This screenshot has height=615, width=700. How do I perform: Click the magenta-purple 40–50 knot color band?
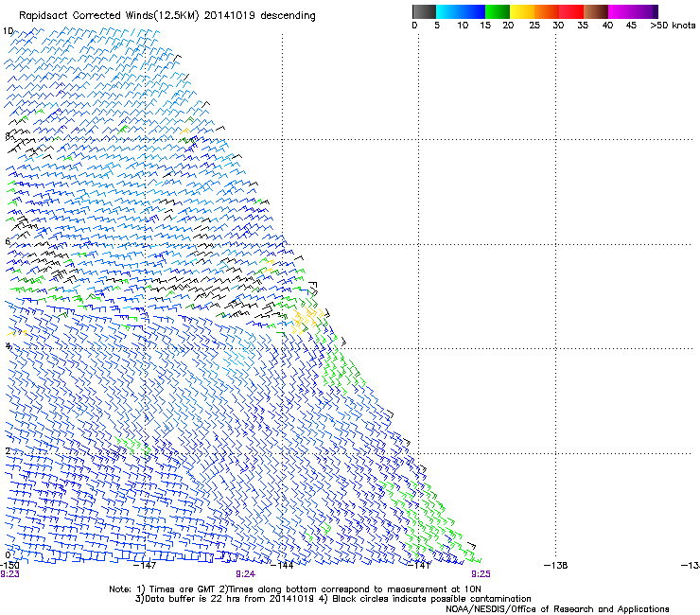coord(633,11)
